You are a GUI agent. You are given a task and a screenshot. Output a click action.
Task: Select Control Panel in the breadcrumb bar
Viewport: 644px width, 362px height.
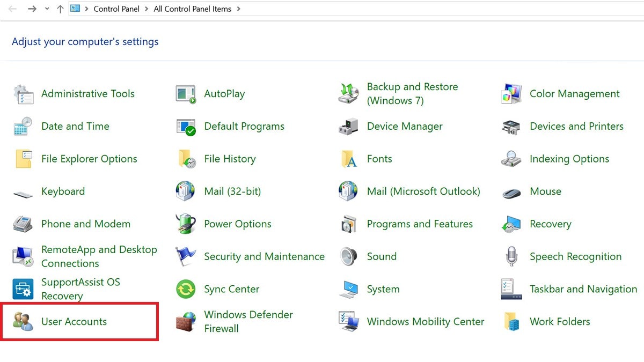click(x=116, y=9)
